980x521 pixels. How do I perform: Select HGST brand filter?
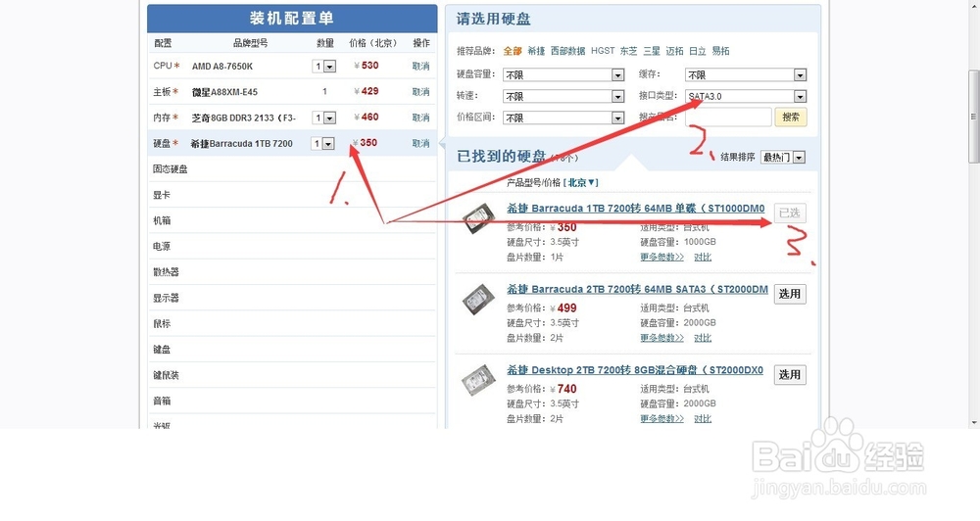point(603,51)
